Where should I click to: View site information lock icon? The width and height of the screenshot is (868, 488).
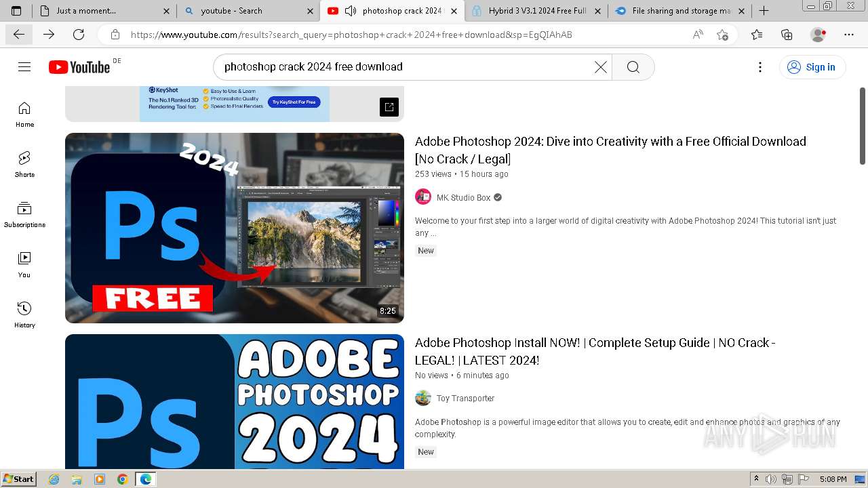(115, 35)
